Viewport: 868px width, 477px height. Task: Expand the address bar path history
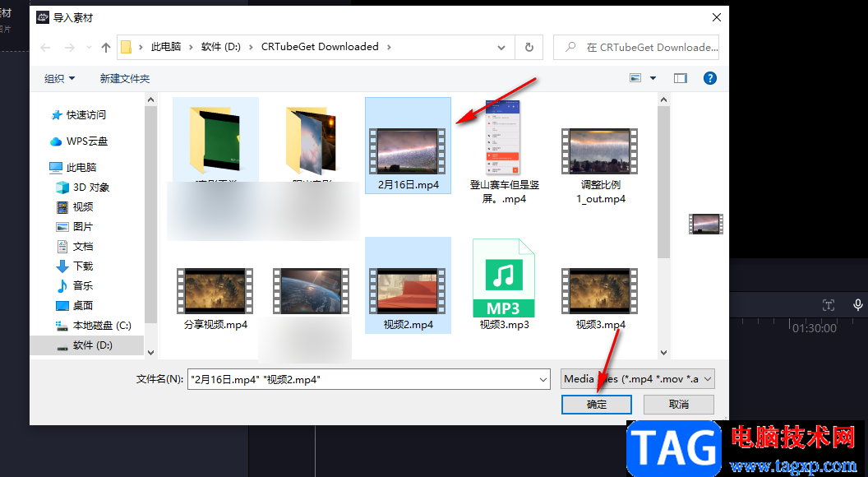coord(501,48)
